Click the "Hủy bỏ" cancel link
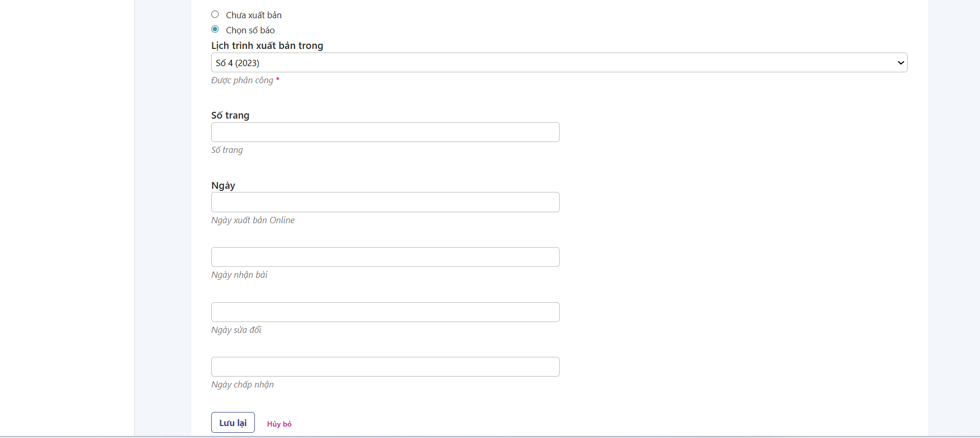The image size is (980, 438). (279, 424)
